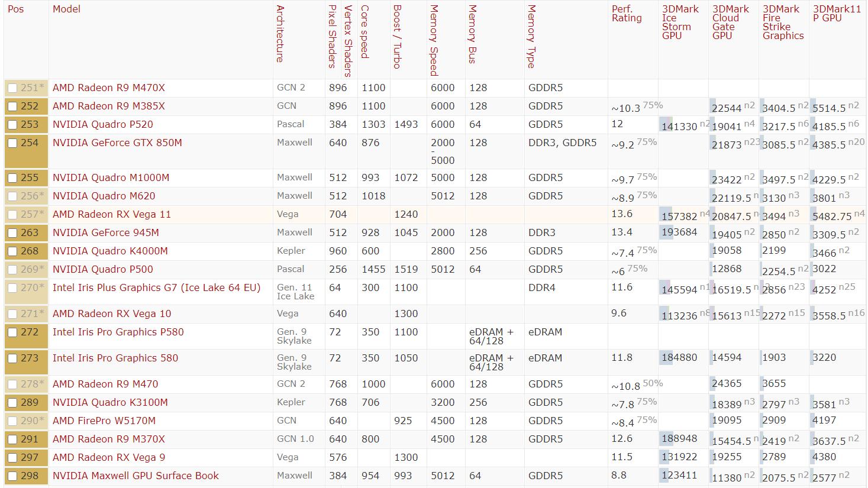Follow the NVIDIA Quadro K3100M link
This screenshot has height=488, width=868.
110,403
